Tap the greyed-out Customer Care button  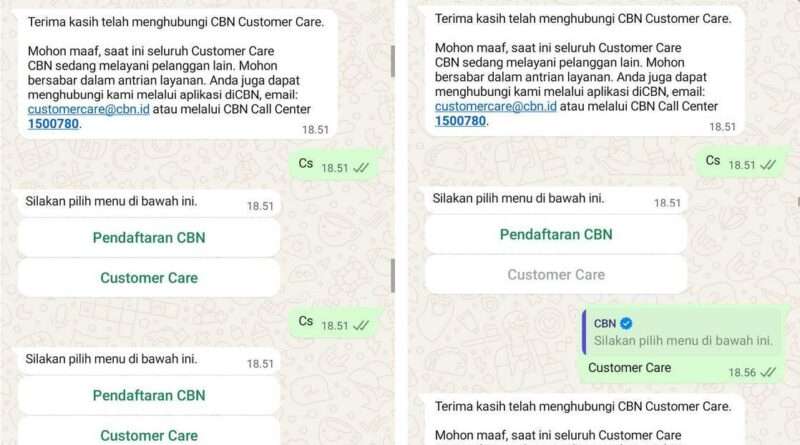click(556, 275)
